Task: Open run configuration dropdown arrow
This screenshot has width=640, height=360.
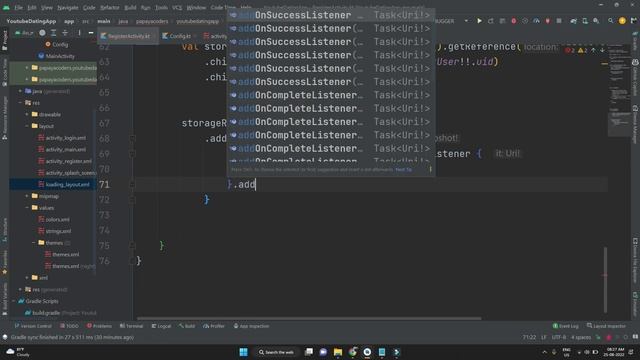Action: pos(466,21)
